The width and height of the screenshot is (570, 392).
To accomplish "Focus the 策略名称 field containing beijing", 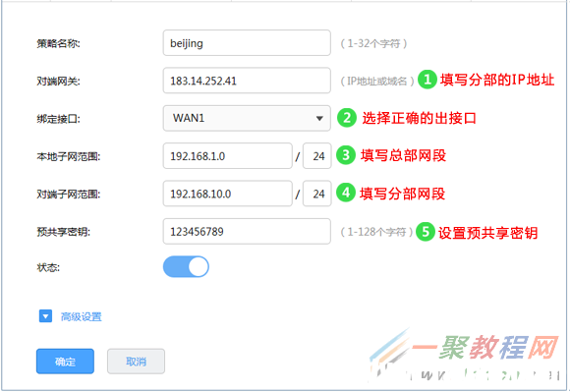I will pyautogui.click(x=247, y=43).
